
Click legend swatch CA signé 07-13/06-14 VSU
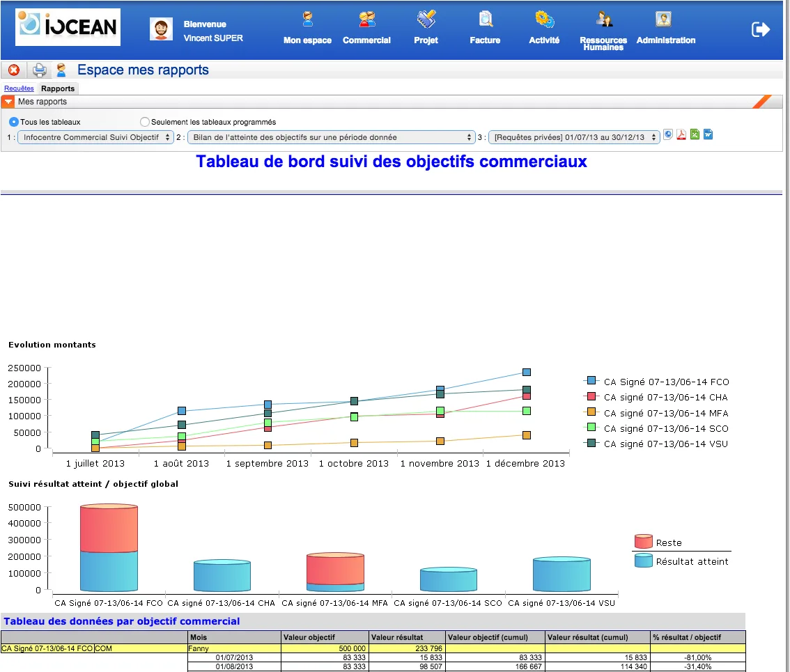pyautogui.click(x=591, y=443)
